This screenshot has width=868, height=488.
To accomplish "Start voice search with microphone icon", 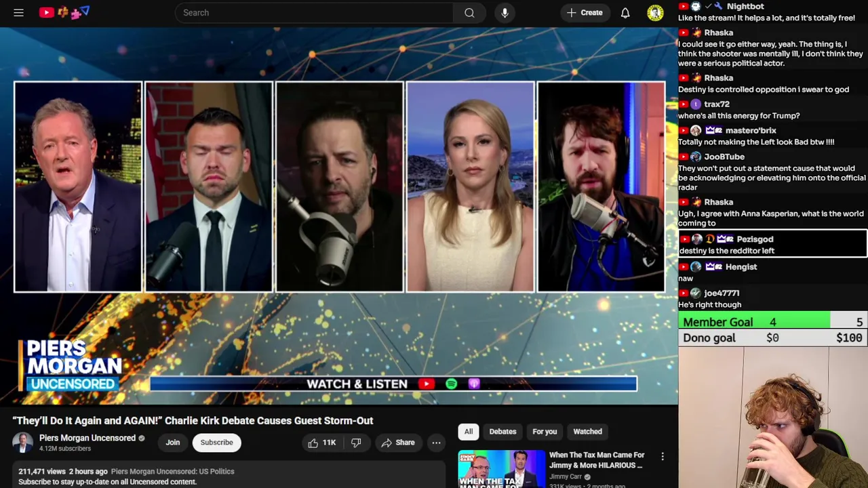I will [x=505, y=12].
